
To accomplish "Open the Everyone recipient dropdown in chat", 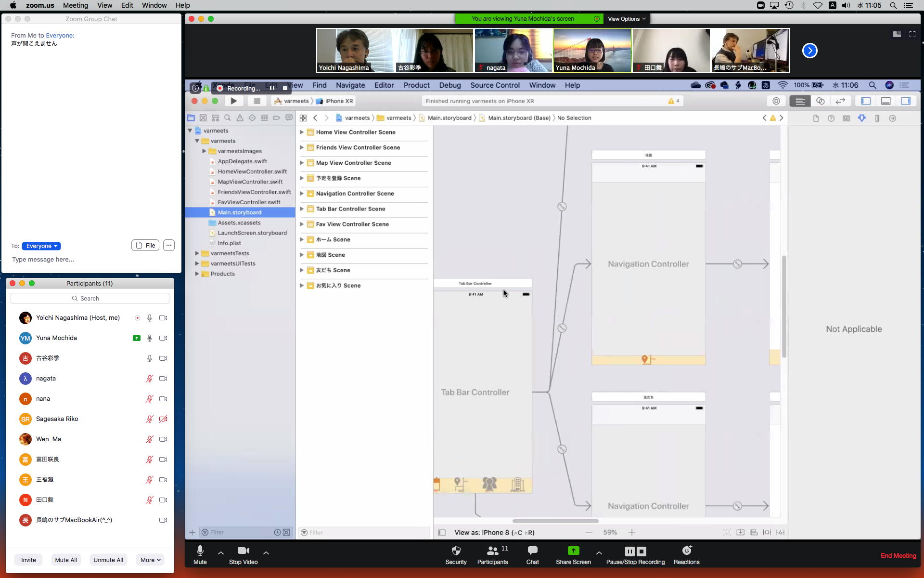I will (x=41, y=246).
